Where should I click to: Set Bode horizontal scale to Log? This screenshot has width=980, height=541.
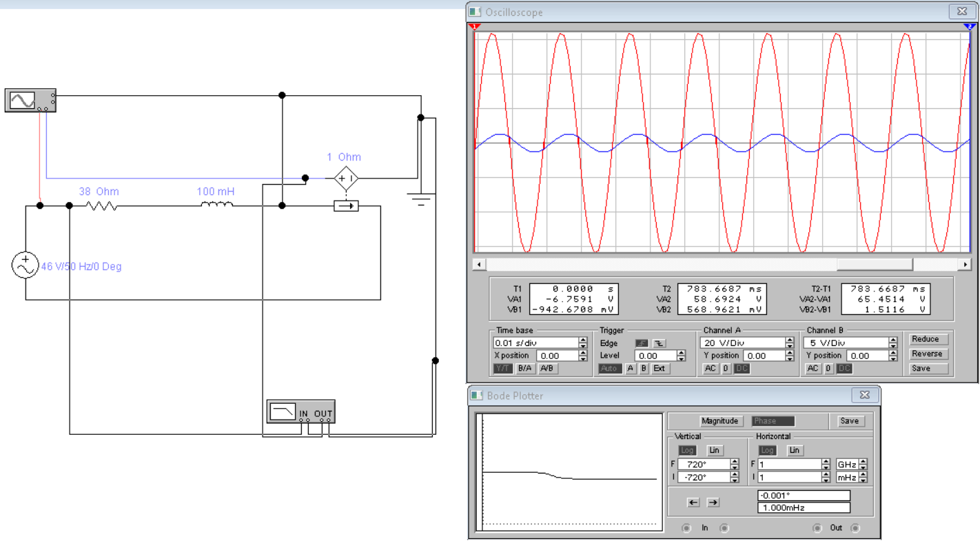tap(767, 450)
